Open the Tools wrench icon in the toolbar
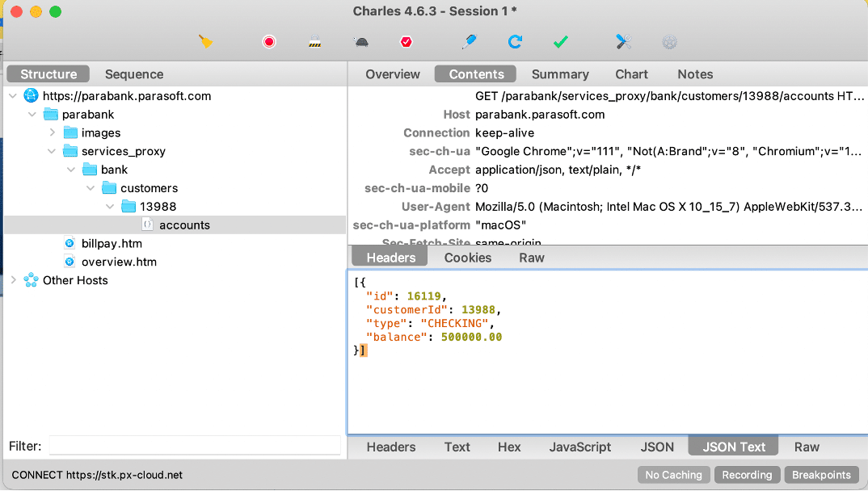The image size is (868, 491). tap(623, 42)
